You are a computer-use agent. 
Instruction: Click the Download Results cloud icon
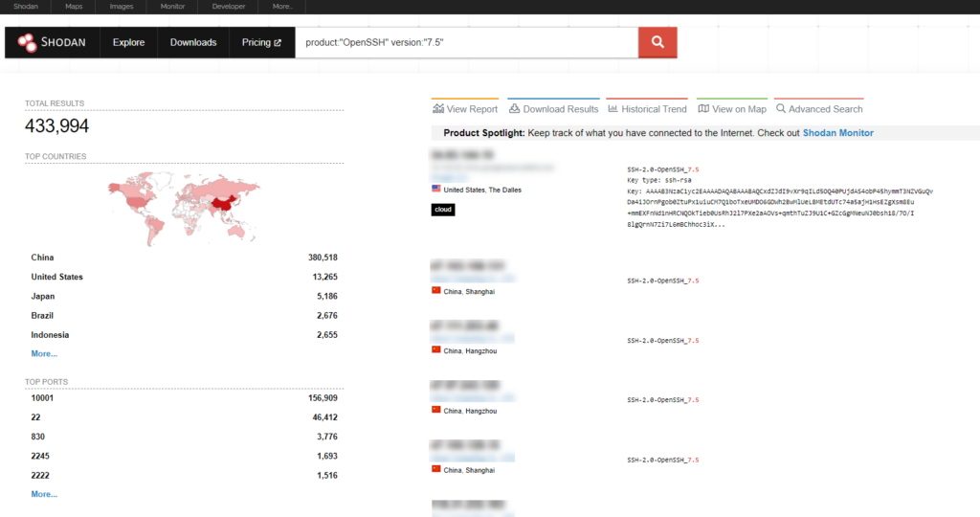pyautogui.click(x=514, y=109)
